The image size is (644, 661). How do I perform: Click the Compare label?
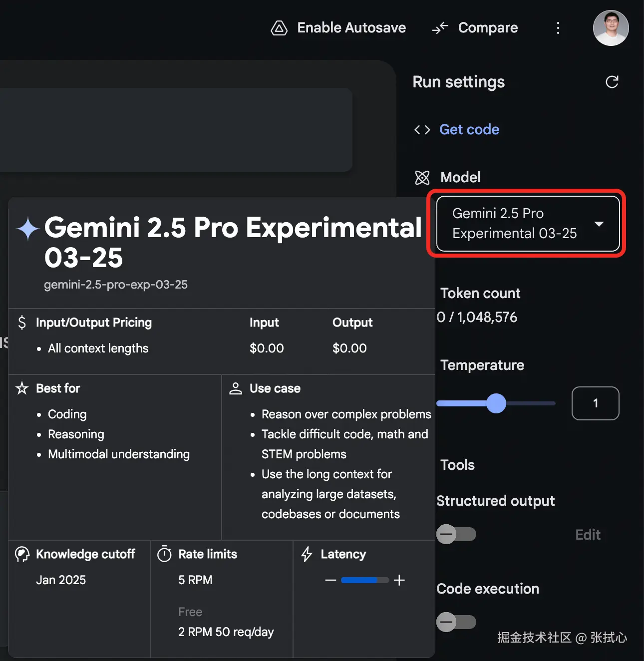click(488, 28)
